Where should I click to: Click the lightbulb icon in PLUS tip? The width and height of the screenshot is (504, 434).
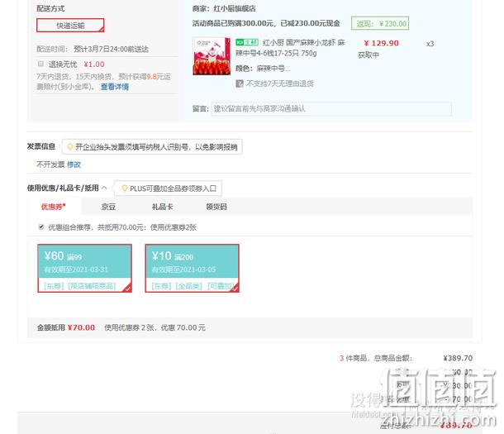(x=125, y=188)
